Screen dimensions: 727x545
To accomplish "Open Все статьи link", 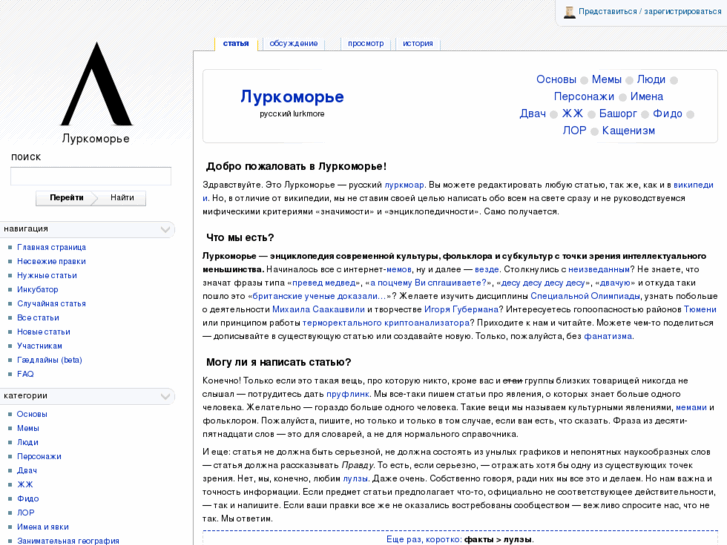I will [x=38, y=318].
